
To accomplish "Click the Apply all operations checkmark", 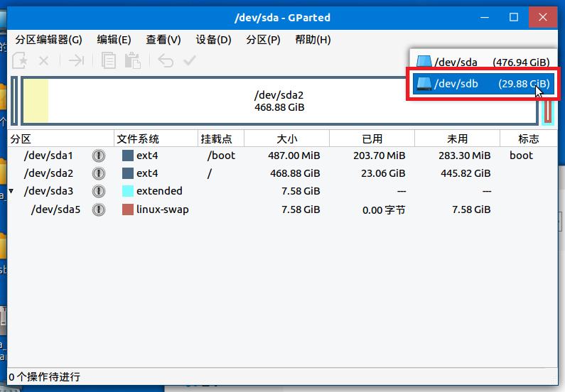I will [x=190, y=60].
